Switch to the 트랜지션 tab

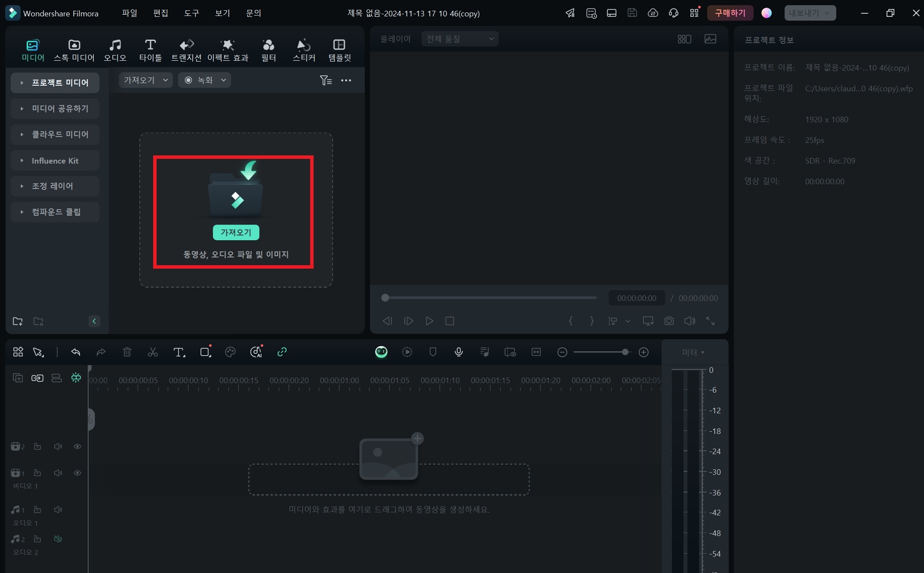click(x=186, y=50)
